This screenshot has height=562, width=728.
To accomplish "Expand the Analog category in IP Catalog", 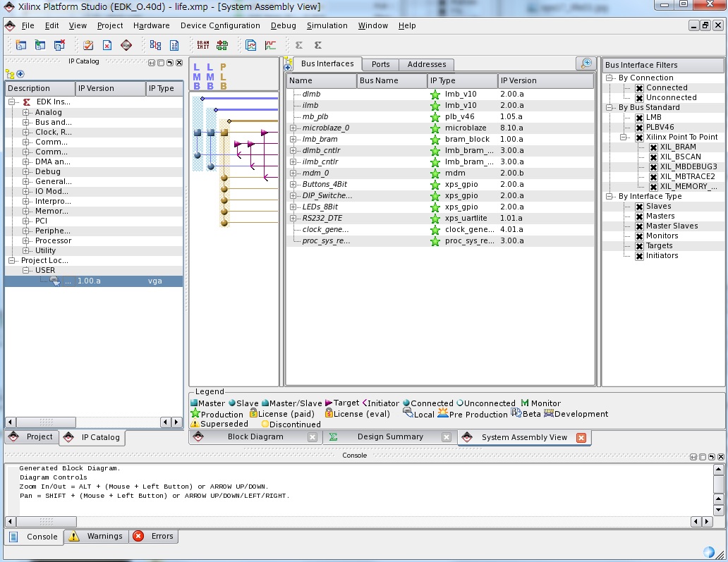I will coord(26,112).
